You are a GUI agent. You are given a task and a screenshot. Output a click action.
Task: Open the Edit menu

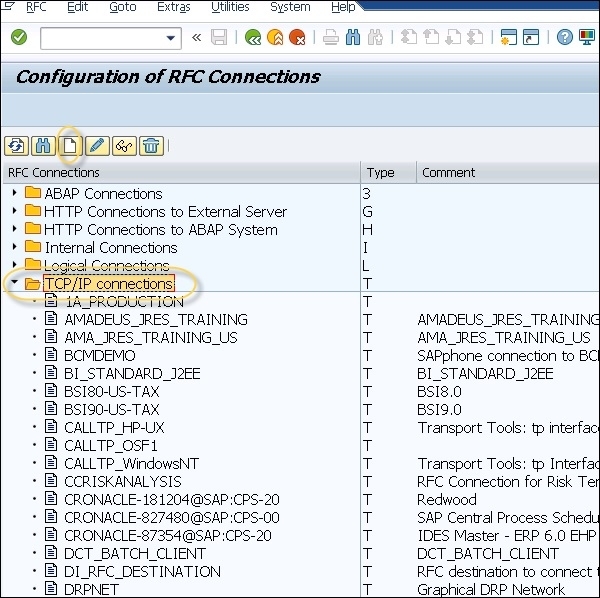click(x=78, y=7)
